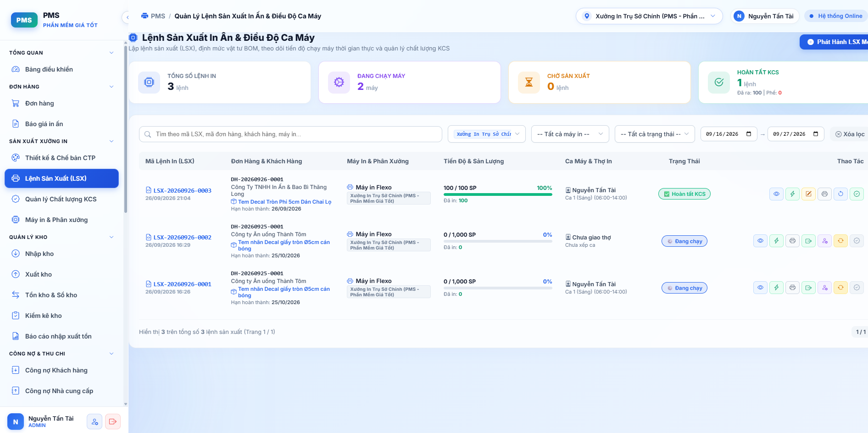Click the lightning icon for LSX-20260926-0002
Viewport: 868px width, 433px height.
(x=776, y=241)
